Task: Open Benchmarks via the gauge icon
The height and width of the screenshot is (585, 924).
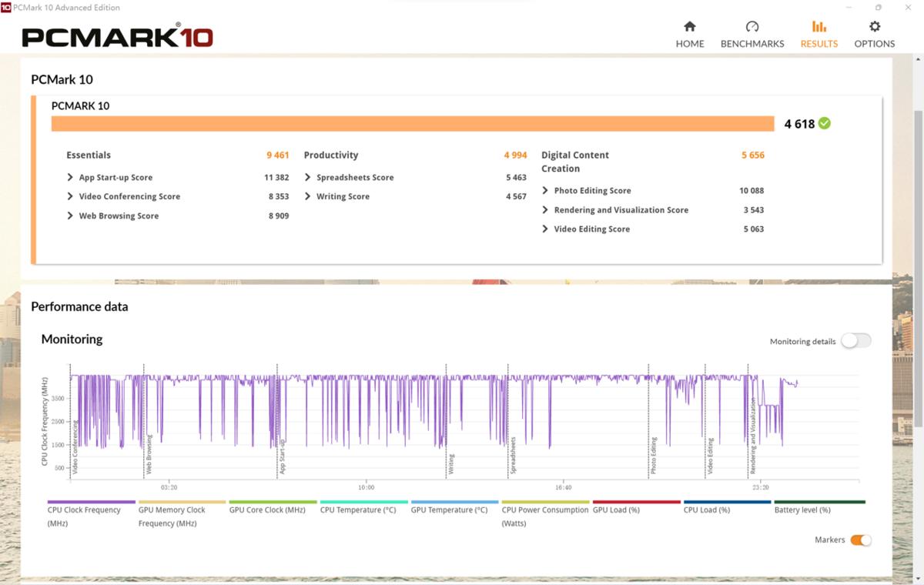Action: 752,27
